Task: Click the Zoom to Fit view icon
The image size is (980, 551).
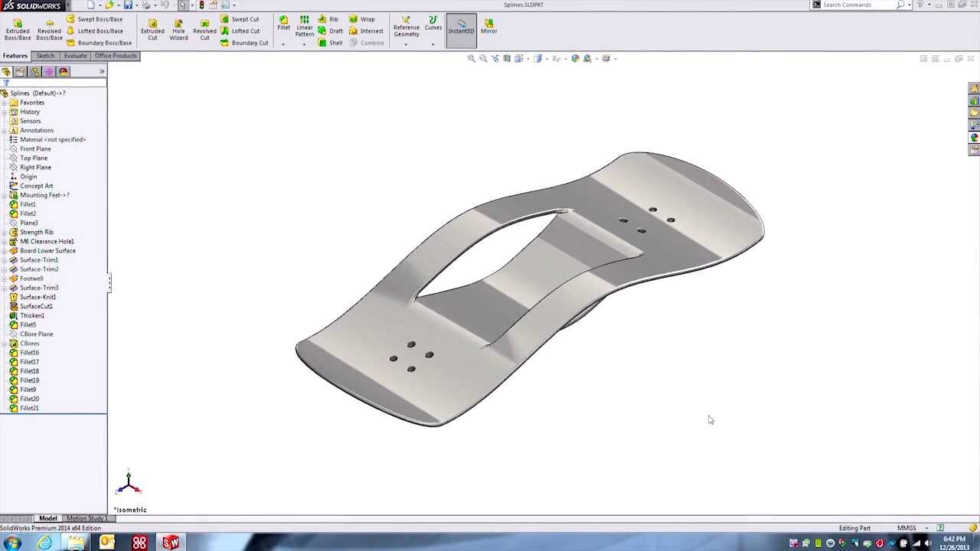Action: pyautogui.click(x=472, y=58)
